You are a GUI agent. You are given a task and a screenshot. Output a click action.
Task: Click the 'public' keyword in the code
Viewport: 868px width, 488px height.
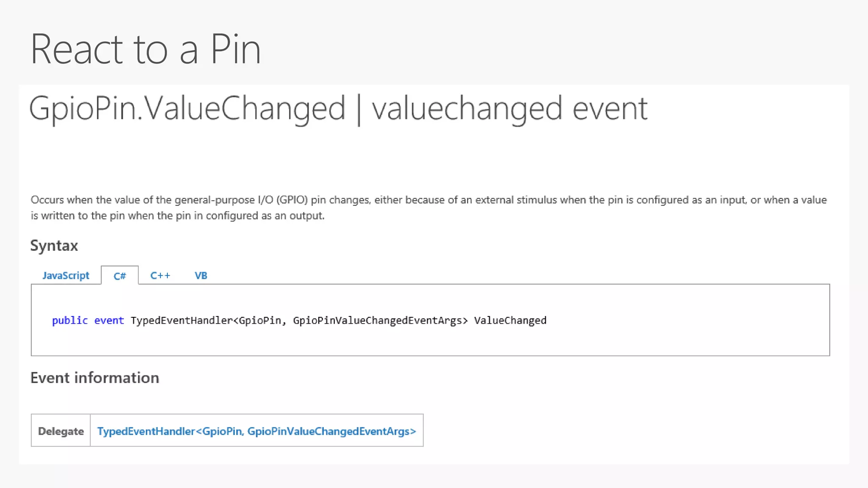tap(70, 321)
